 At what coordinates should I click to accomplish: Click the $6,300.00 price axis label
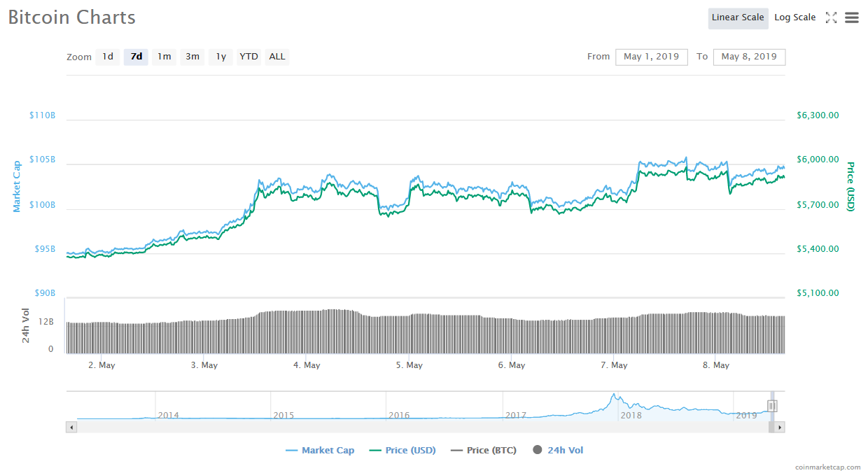(x=818, y=115)
